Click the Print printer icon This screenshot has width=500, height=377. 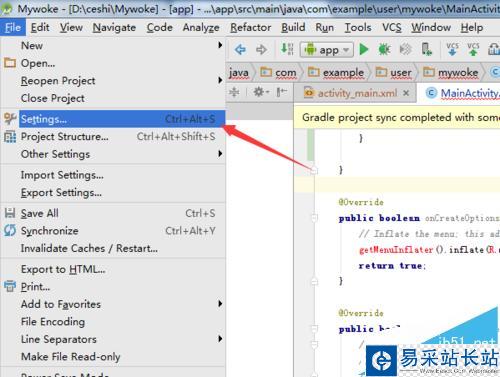(x=10, y=286)
